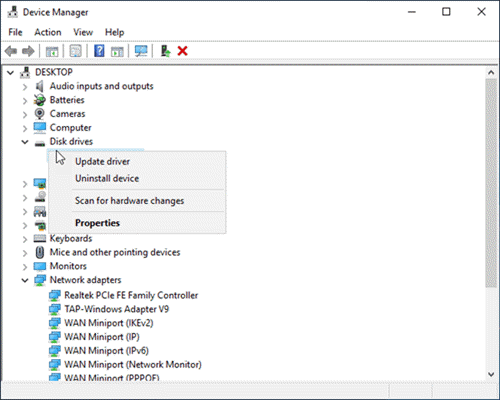500x400 pixels.
Task: Click the blue Help question-mark icon
Action: tap(99, 51)
